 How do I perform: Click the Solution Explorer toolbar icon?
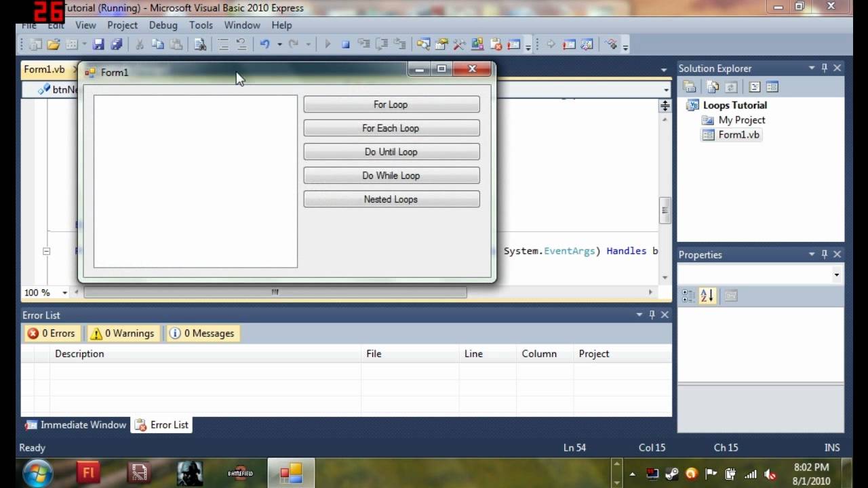[423, 44]
